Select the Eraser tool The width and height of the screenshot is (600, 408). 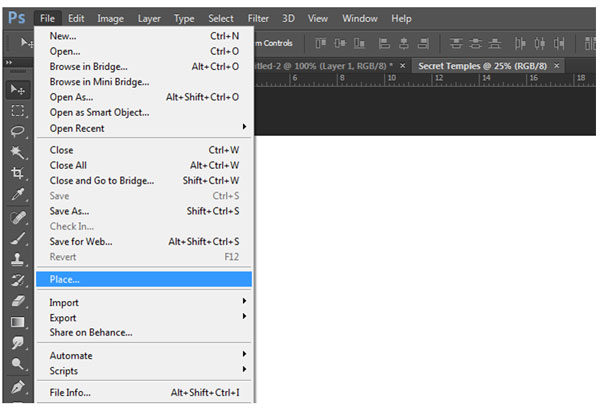coord(18,301)
